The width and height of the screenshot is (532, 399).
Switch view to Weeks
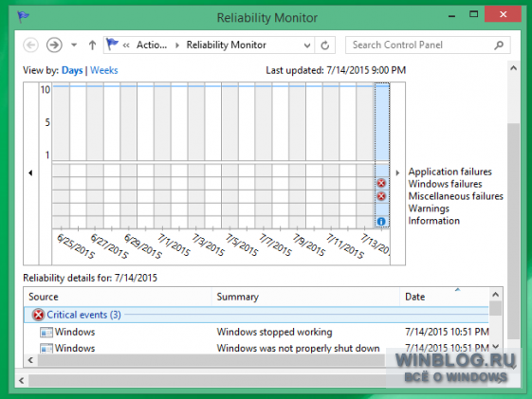103,70
